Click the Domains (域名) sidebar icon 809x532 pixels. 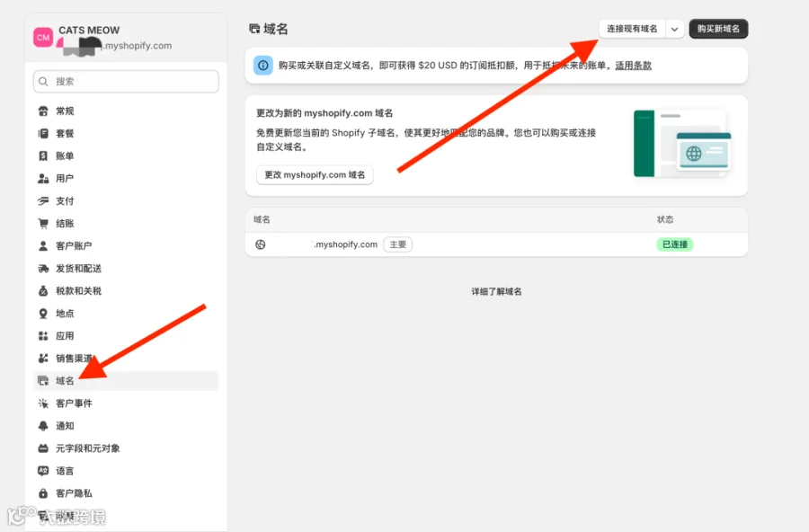coord(43,381)
